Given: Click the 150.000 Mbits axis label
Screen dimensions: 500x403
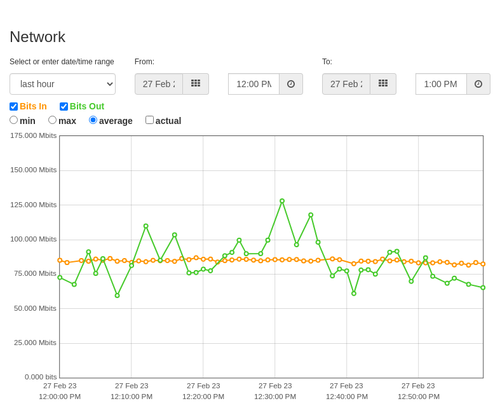Looking at the screenshot, I should [x=33, y=170].
